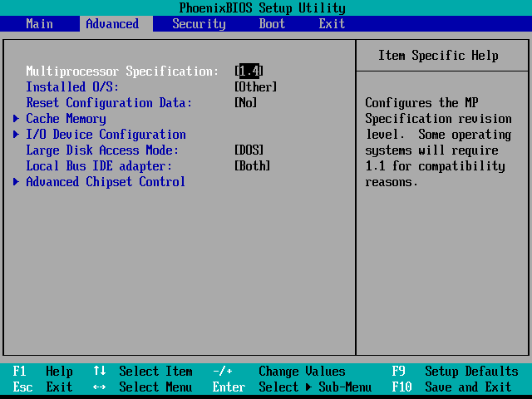
Task: Open the Security menu tab
Action: (x=199, y=24)
